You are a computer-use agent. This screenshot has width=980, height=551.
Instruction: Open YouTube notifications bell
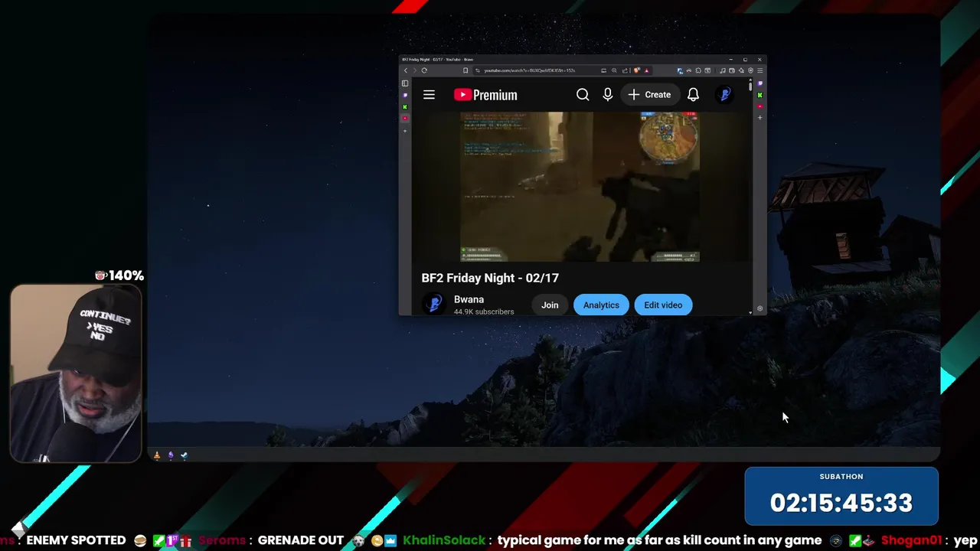tap(693, 95)
